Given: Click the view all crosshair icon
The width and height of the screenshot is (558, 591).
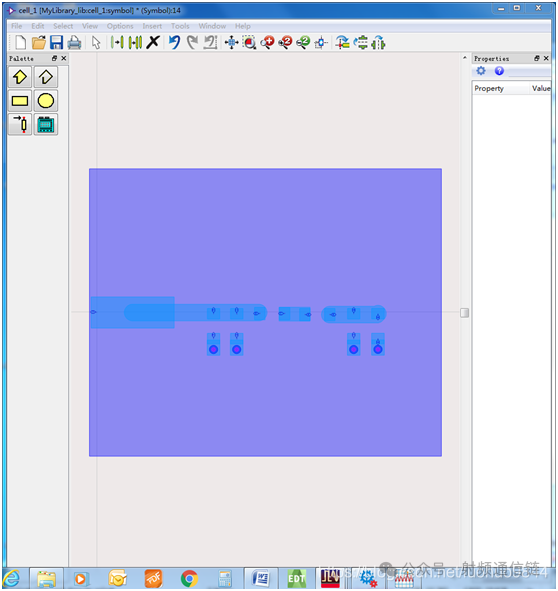Looking at the screenshot, I should pyautogui.click(x=231, y=43).
